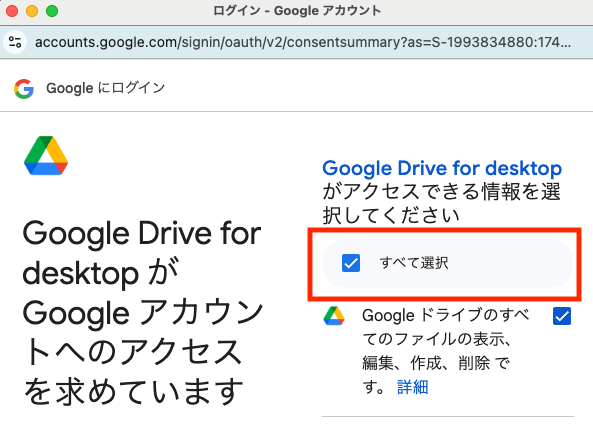
Task: Open the site information icon in address bar
Action: [15, 42]
